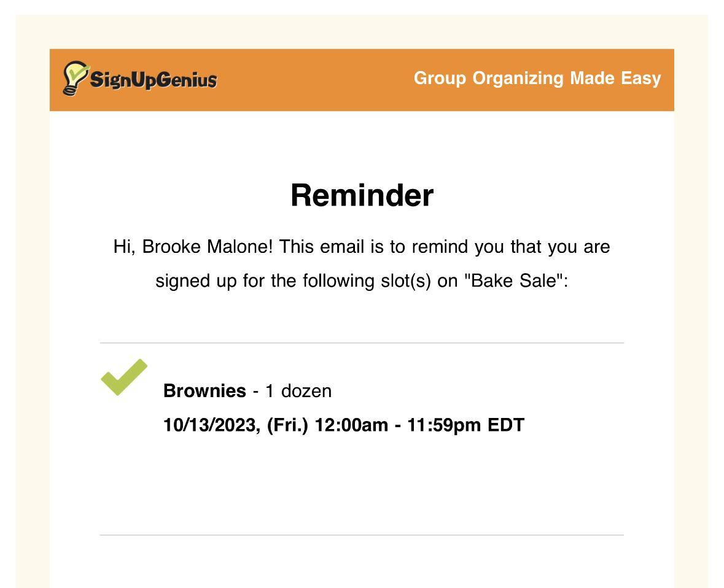This screenshot has width=724, height=588.
Task: Click the EDT timezone label
Action: [x=505, y=425]
